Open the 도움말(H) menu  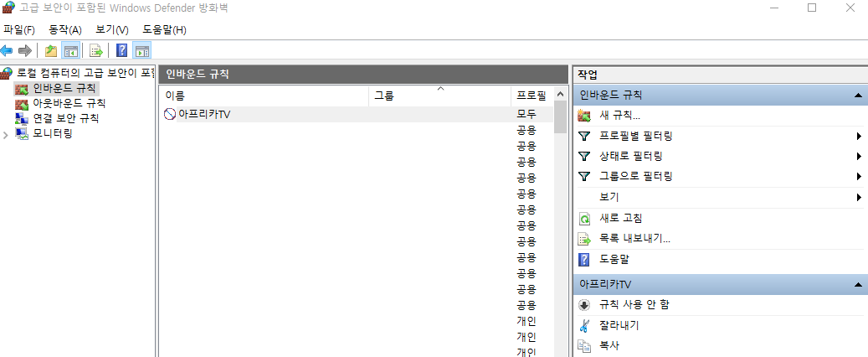tap(164, 30)
